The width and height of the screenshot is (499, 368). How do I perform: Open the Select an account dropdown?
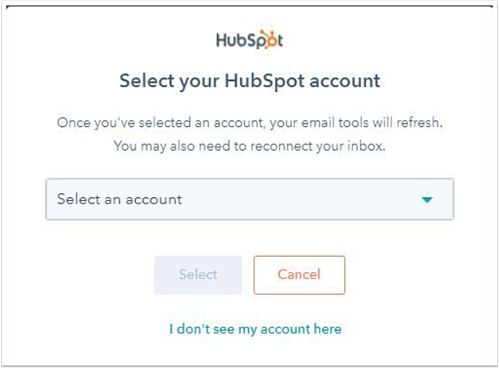click(250, 199)
